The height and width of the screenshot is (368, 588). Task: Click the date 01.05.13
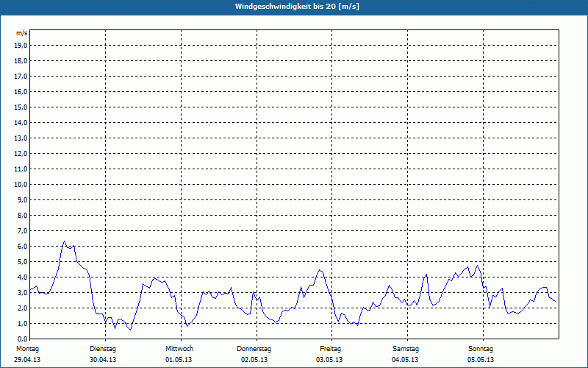coord(179,360)
